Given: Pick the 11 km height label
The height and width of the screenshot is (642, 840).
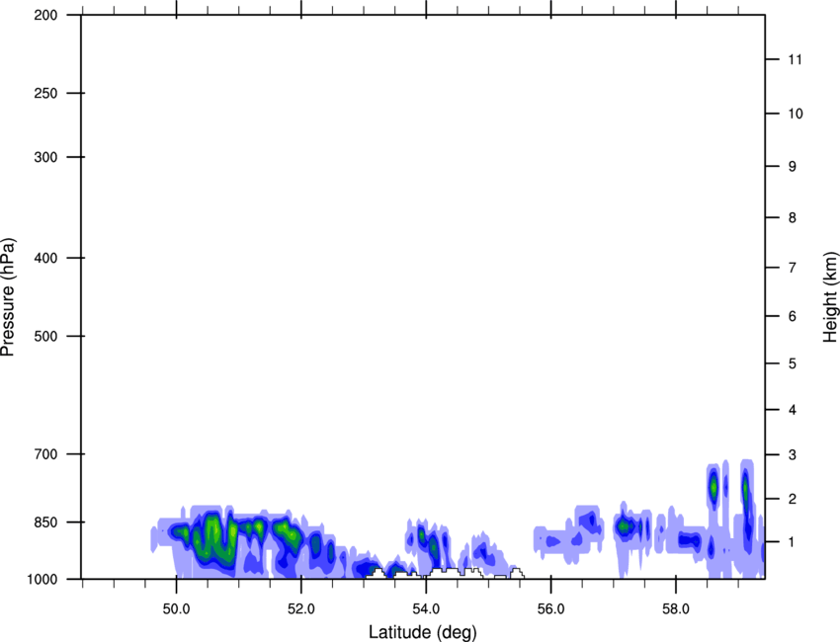Looking at the screenshot, I should (795, 59).
